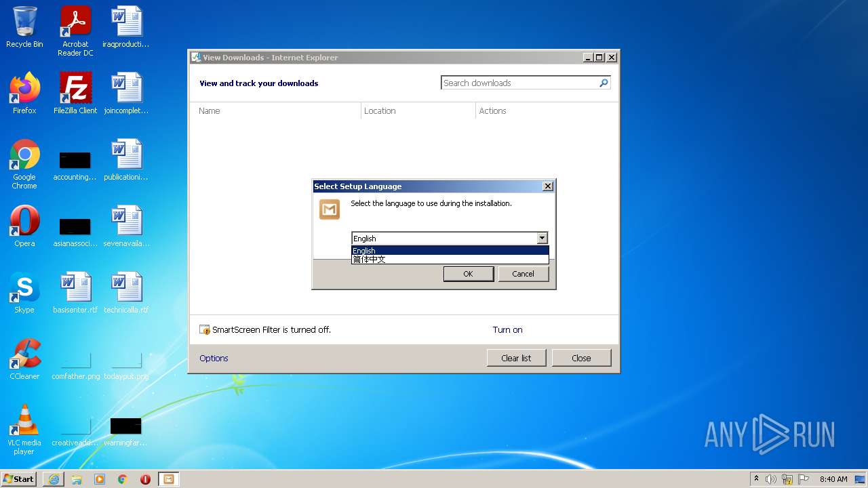Screen dimensions: 868x488
Task: Click the Actions column header
Action: 546,110
